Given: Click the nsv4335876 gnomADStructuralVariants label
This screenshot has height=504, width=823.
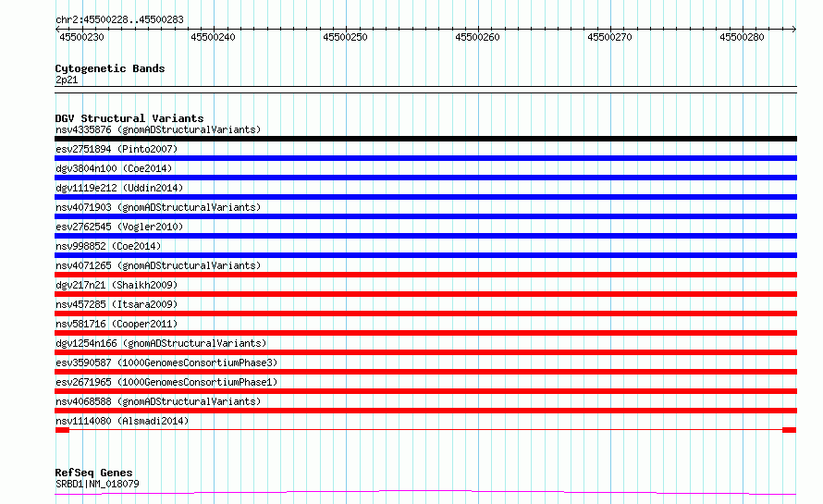Looking at the screenshot, I should click(158, 129).
